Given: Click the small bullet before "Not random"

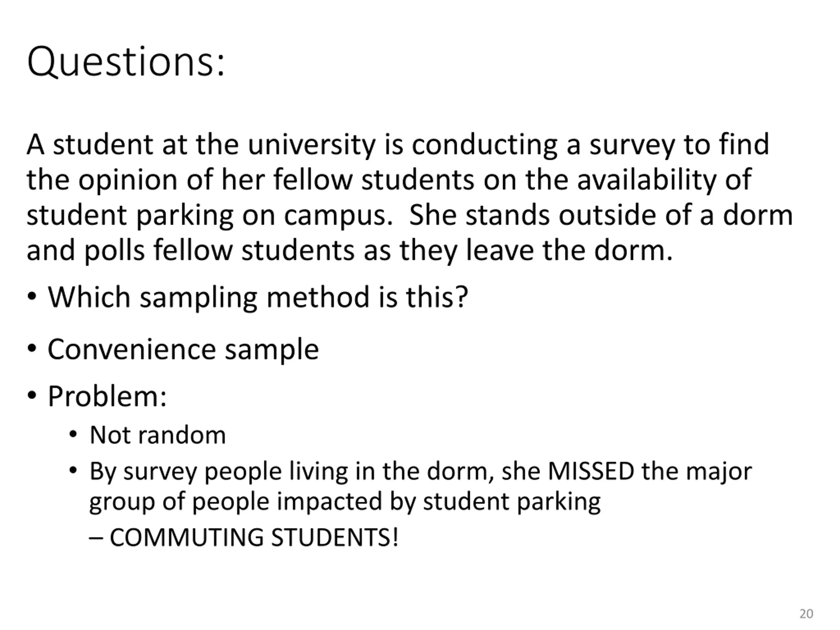Looking at the screenshot, I should [73, 434].
